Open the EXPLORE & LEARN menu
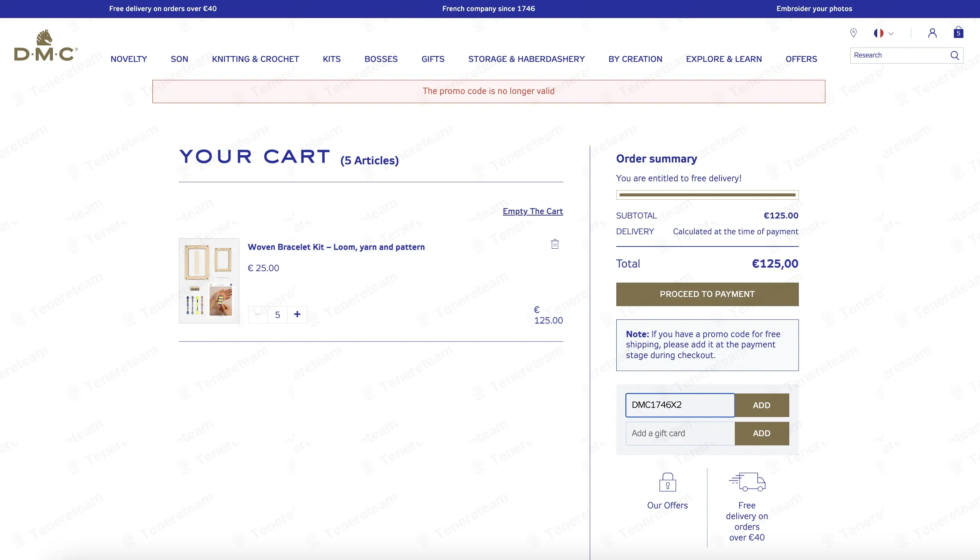Screen dimensions: 980x560 click(x=724, y=59)
